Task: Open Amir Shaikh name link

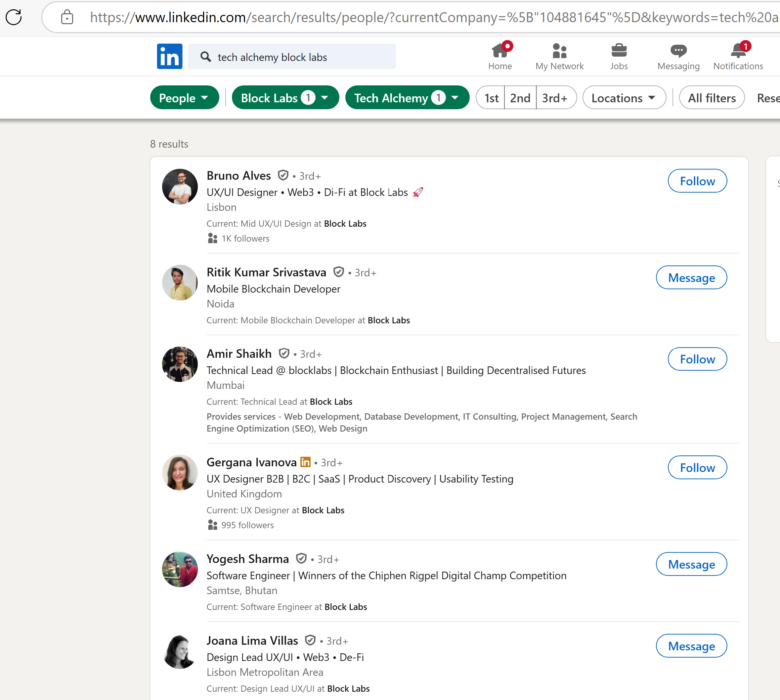Action: pyautogui.click(x=239, y=353)
